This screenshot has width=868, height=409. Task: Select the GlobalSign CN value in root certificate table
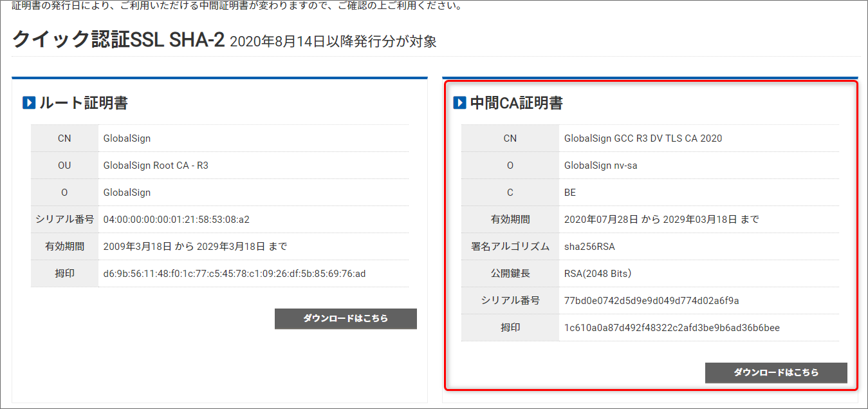point(126,138)
